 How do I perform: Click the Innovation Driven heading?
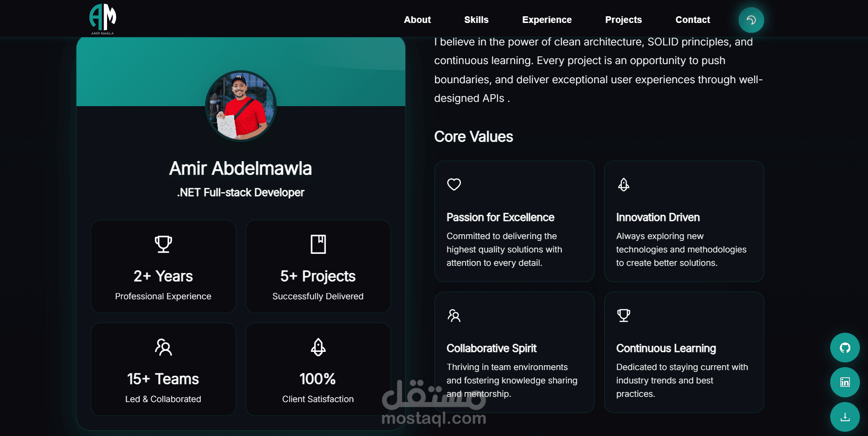pos(658,218)
